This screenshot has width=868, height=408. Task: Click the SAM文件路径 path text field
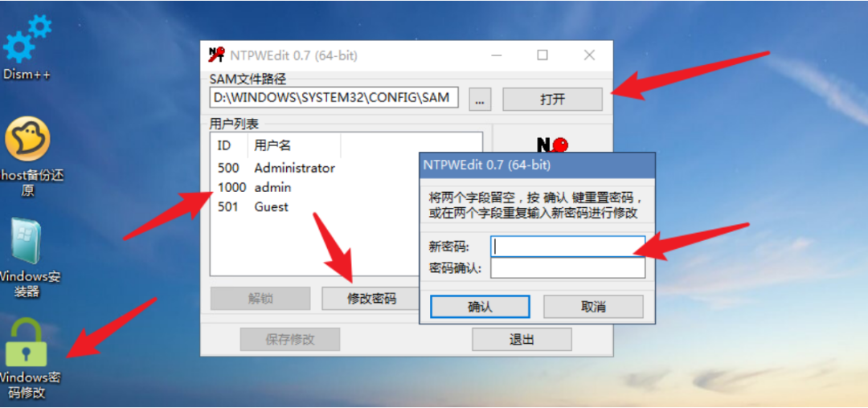click(x=334, y=97)
